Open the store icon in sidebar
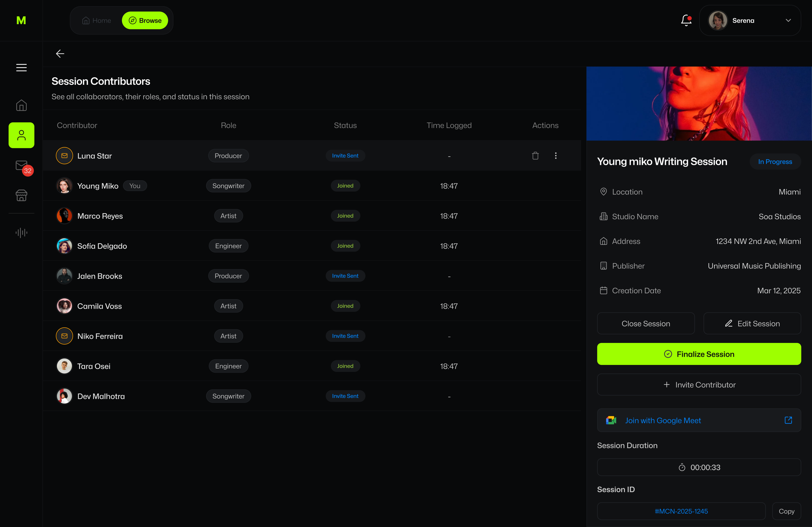The image size is (812, 527). pos(21,195)
